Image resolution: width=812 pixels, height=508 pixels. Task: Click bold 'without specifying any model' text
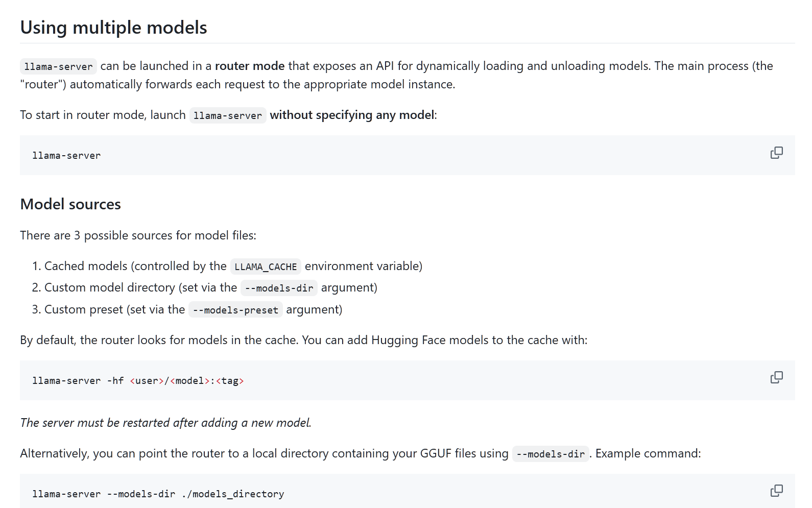click(352, 115)
